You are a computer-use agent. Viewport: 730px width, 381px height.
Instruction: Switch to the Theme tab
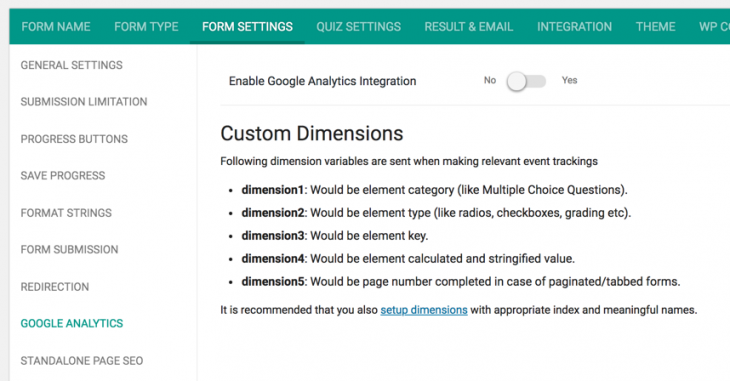click(x=656, y=27)
